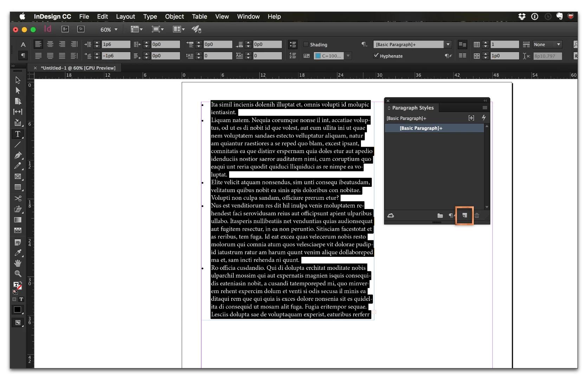588x380 pixels.
Task: Select [Basic Paragraph]+ style in list
Action: pyautogui.click(x=434, y=128)
